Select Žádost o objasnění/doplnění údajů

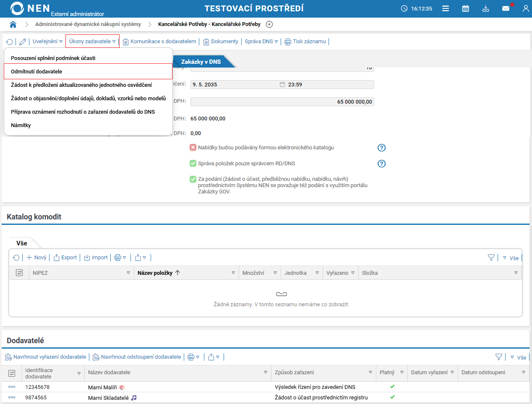click(88, 98)
